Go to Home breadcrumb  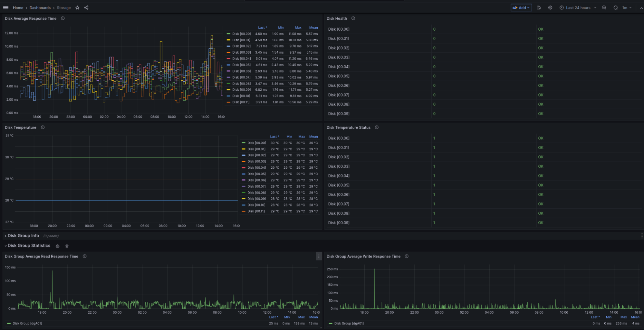coord(18,8)
